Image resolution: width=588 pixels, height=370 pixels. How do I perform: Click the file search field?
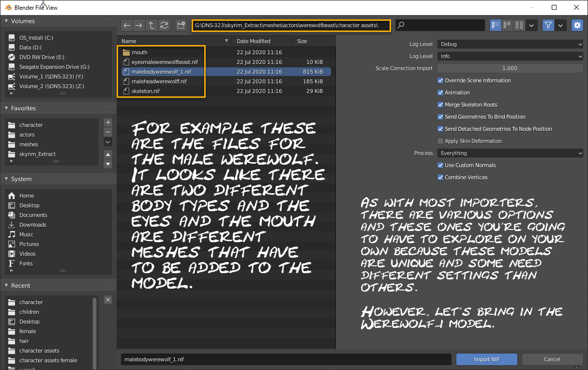coord(440,25)
